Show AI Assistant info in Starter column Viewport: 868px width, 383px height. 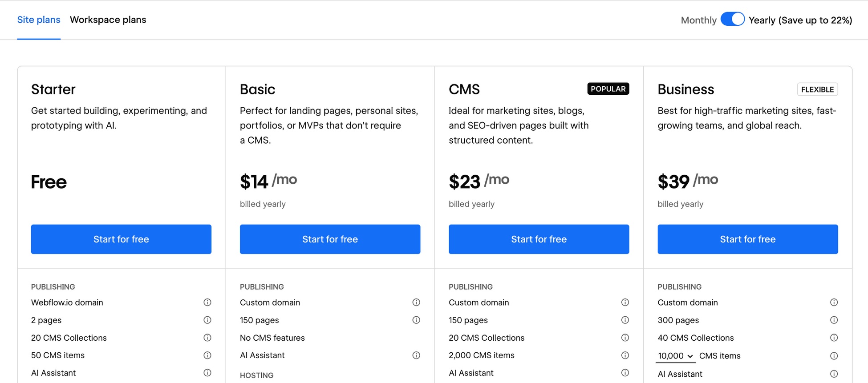pyautogui.click(x=207, y=373)
